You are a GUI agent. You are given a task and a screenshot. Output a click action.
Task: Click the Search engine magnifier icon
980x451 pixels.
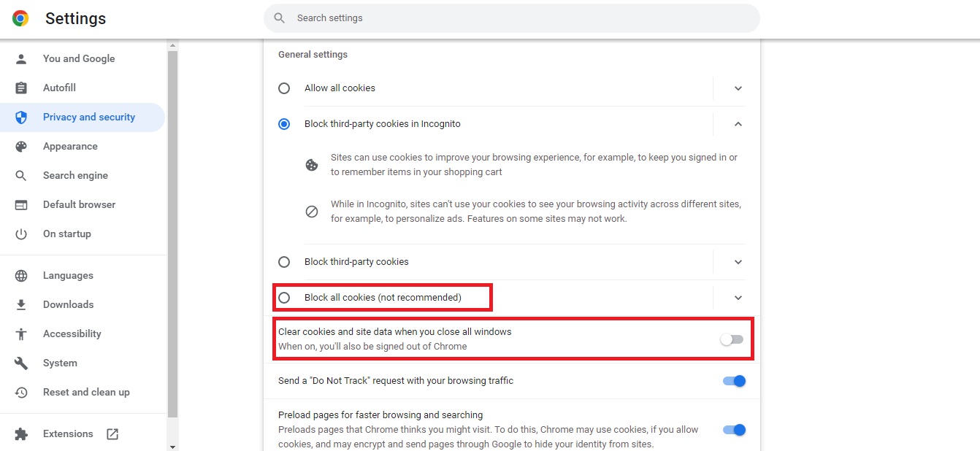pyautogui.click(x=23, y=175)
